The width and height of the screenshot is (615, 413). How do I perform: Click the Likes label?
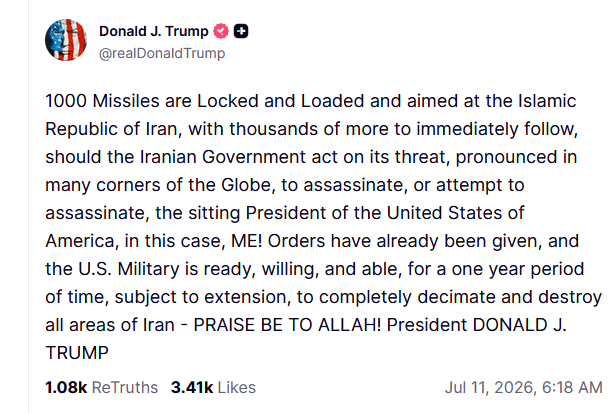(237, 388)
